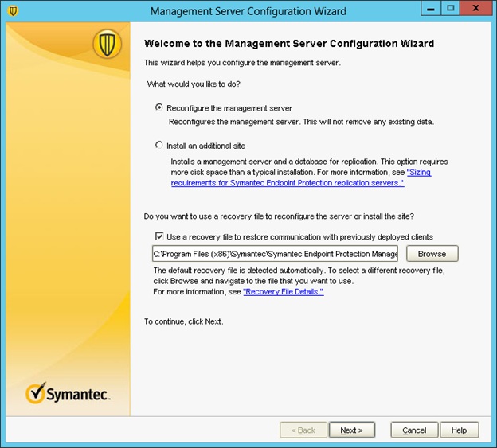Screen dimensions: 497x448
Task: Open Help for the wizard
Action: click(x=459, y=430)
